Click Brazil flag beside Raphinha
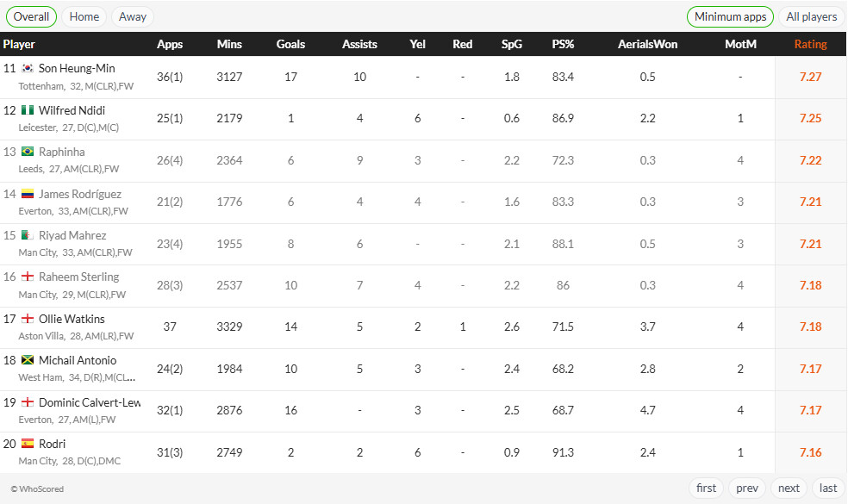Image resolution: width=848 pixels, height=504 pixels. (28, 152)
